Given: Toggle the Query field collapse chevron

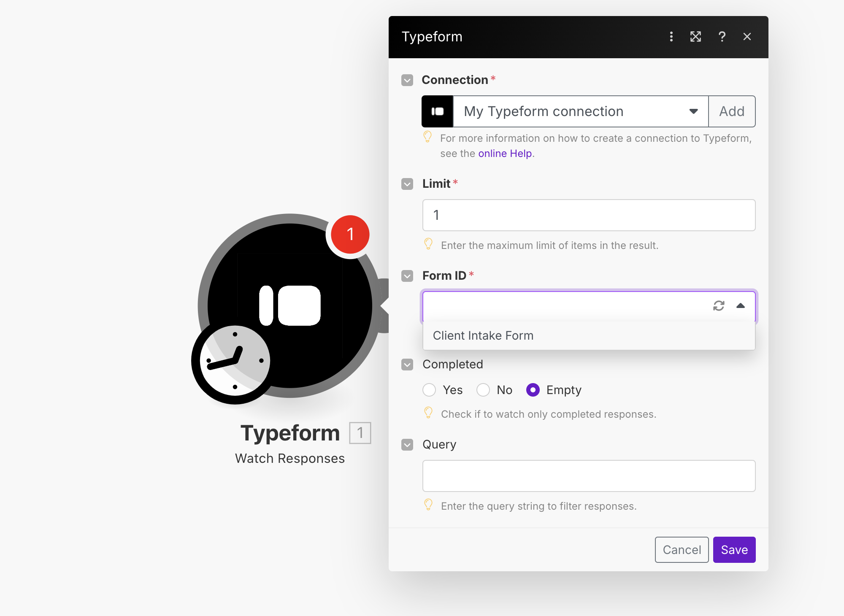Looking at the screenshot, I should pos(407,445).
